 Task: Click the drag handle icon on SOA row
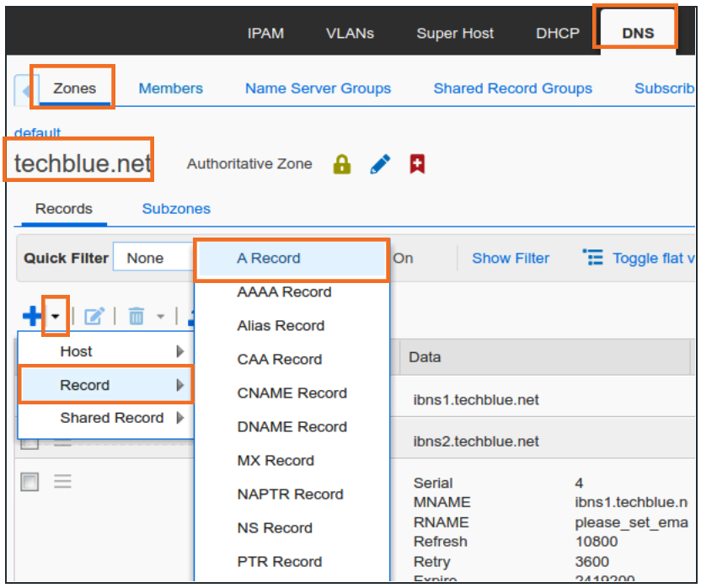coord(63,482)
